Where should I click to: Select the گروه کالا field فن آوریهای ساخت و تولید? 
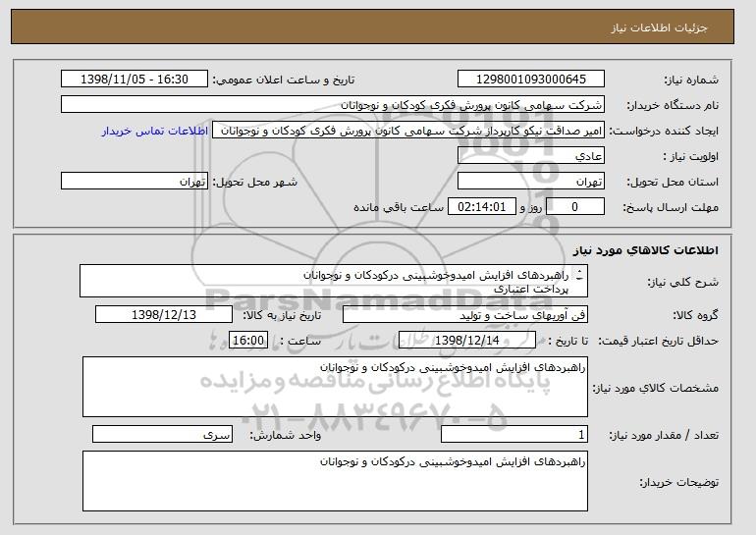click(x=465, y=315)
